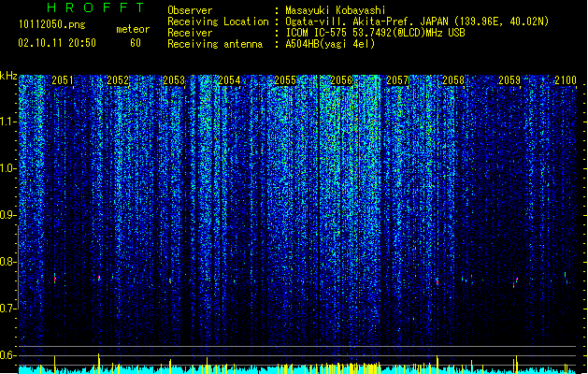Click the HROFFT title text

coord(95,7)
